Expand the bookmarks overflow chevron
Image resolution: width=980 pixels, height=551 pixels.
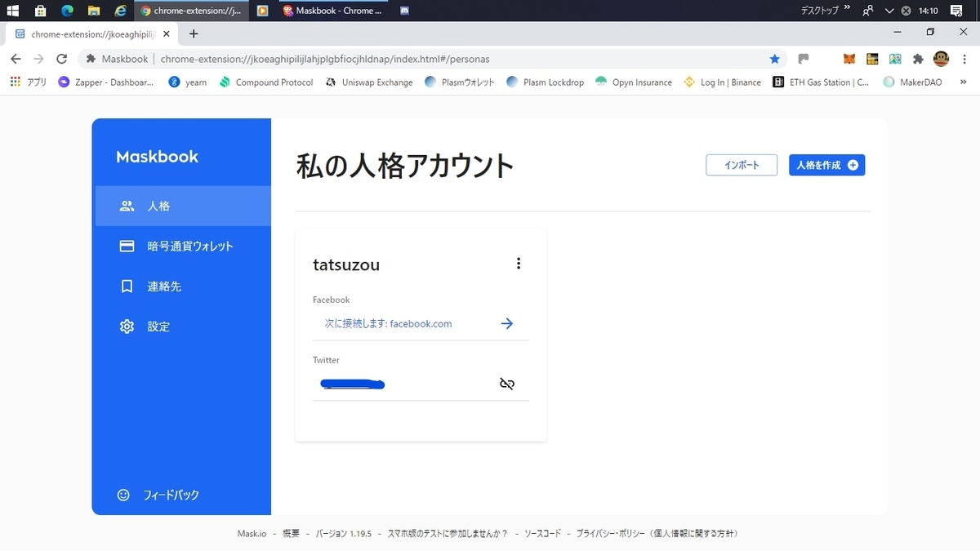point(962,82)
